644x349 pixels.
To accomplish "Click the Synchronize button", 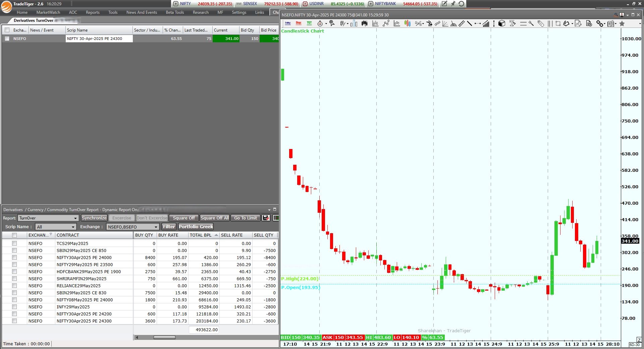I will 94,218.
